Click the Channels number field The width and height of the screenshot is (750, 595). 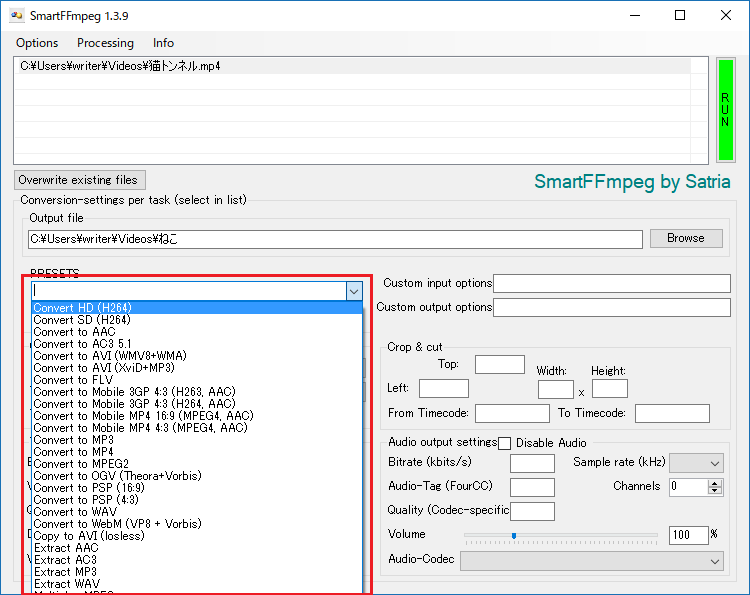tap(688, 487)
